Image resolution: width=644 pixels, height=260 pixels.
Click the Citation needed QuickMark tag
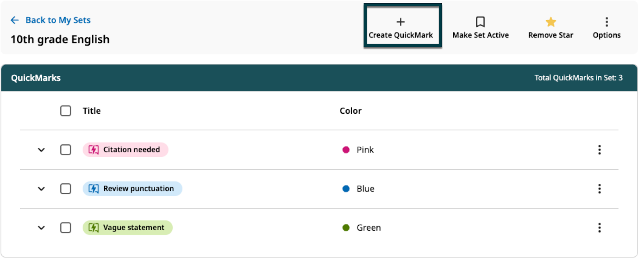126,150
